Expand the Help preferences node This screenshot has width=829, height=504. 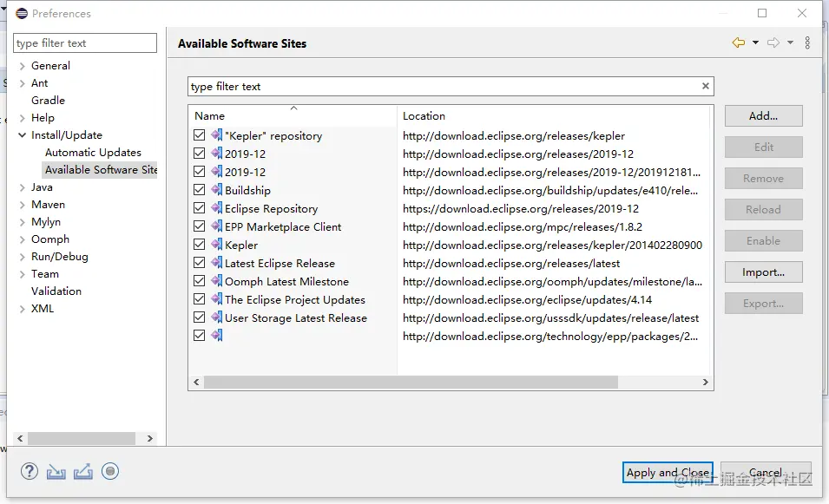click(23, 118)
